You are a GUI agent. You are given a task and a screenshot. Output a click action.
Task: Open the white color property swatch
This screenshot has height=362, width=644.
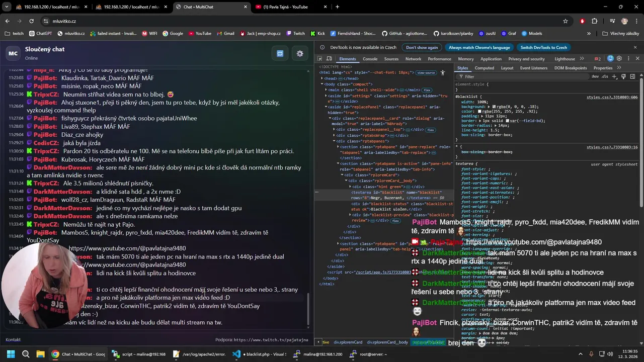[479, 111]
